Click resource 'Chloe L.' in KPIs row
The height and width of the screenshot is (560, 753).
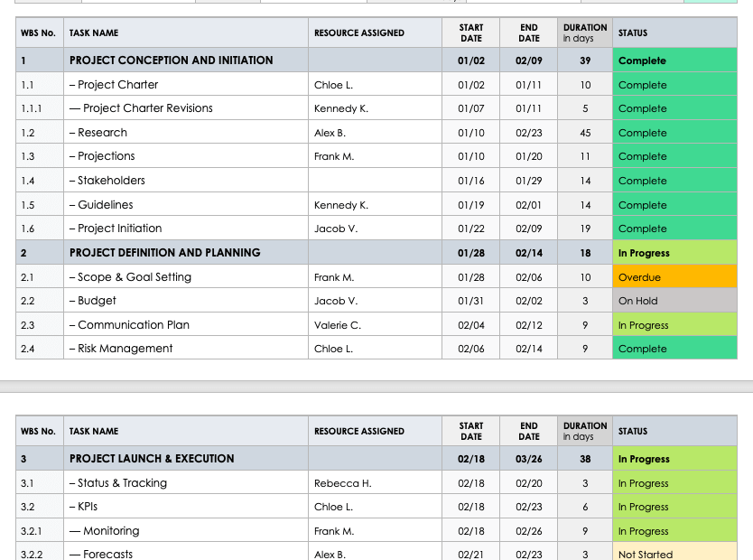coord(375,507)
